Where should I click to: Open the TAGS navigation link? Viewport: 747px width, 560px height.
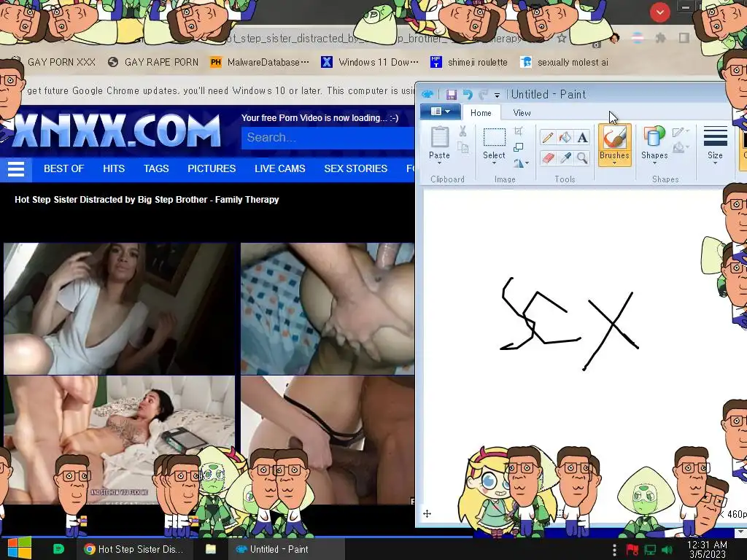(156, 168)
